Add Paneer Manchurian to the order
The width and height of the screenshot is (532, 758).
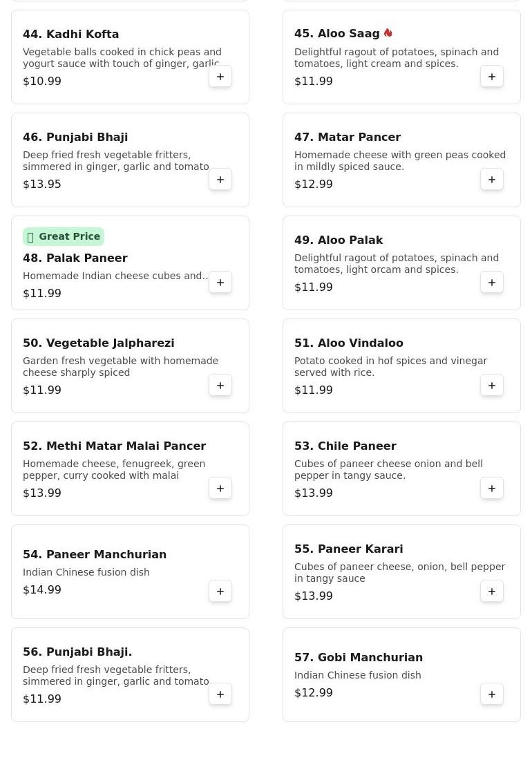pos(220,591)
